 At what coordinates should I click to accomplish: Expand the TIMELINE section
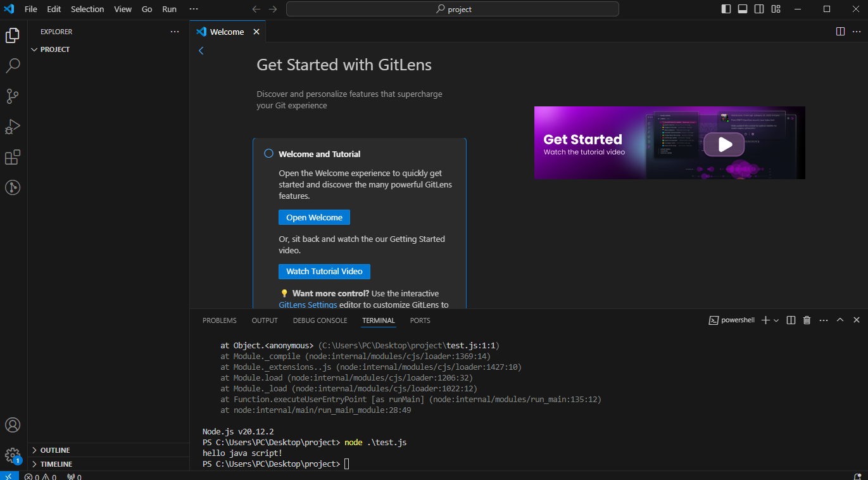109,464
